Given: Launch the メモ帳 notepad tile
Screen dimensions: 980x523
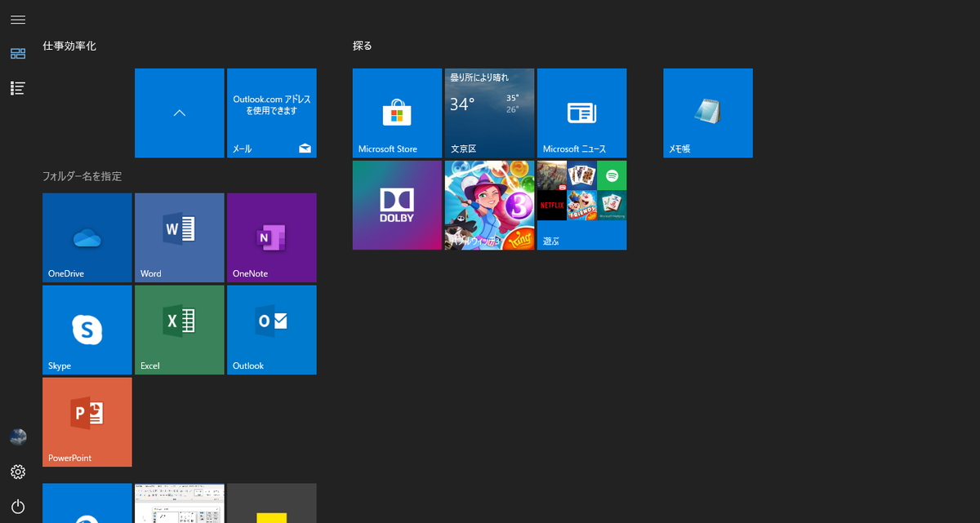Looking at the screenshot, I should click(x=708, y=113).
